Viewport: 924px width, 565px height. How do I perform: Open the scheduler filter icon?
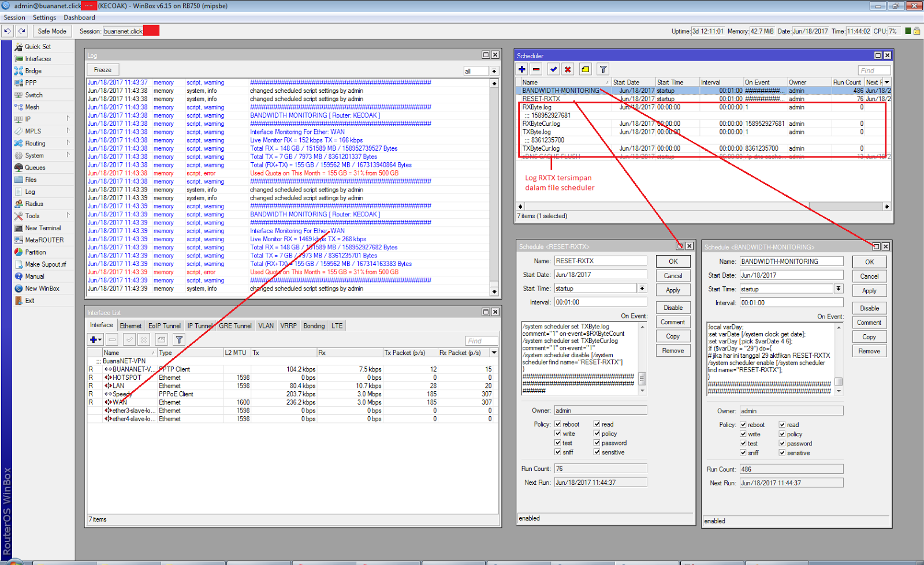point(602,69)
